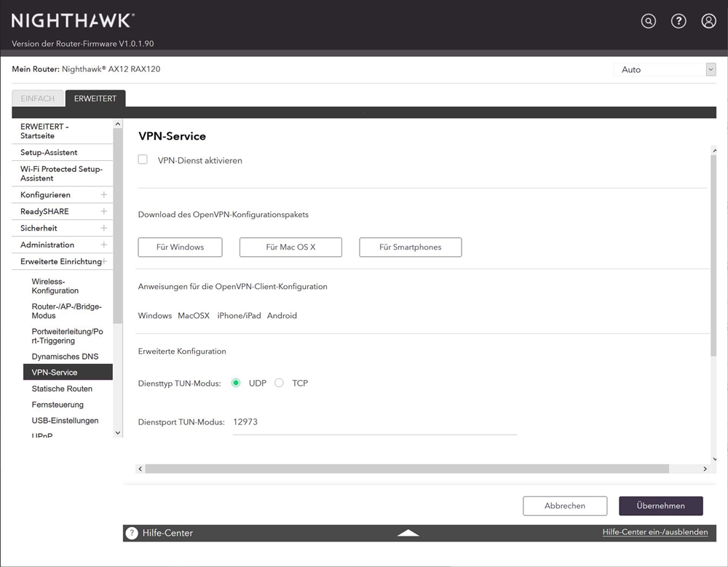
Task: Click the Übernehmen button
Action: coord(661,506)
